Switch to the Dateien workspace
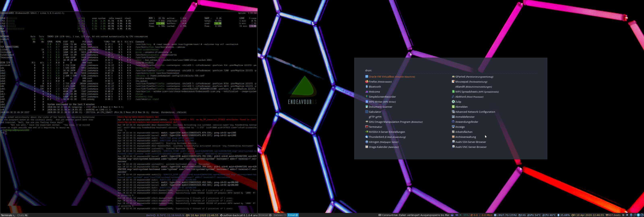This screenshot has width=644, height=217. pos(280,215)
